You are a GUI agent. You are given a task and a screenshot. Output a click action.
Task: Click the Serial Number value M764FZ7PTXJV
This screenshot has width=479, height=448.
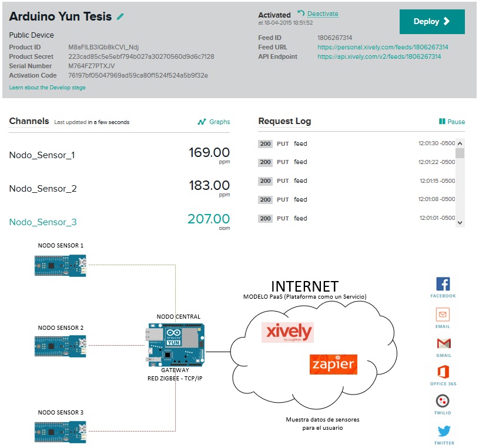pyautogui.click(x=91, y=66)
